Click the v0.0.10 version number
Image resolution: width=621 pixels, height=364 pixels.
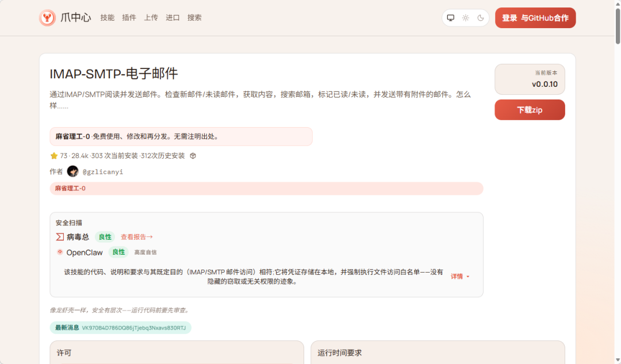point(545,84)
